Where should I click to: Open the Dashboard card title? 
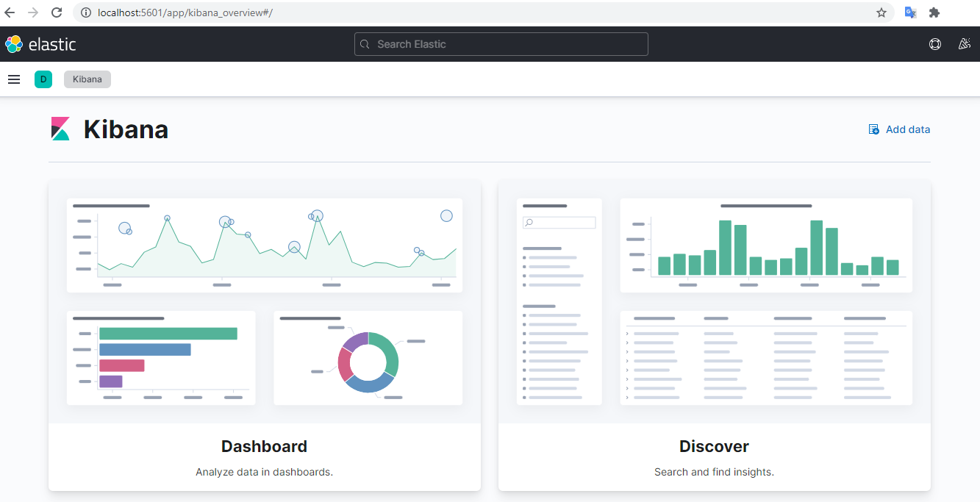pos(265,446)
